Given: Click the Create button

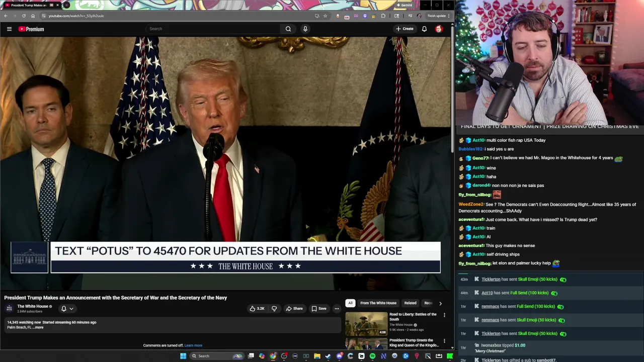Looking at the screenshot, I should tap(405, 29).
